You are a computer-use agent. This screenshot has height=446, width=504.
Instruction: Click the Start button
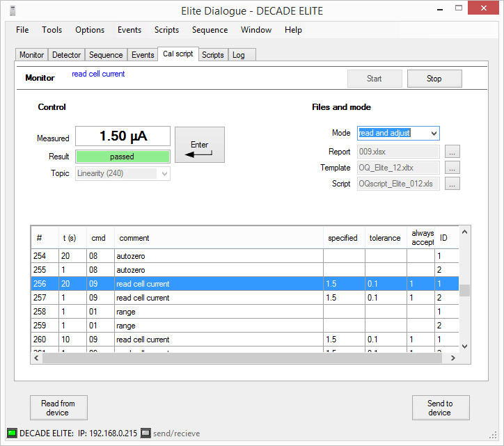[375, 79]
